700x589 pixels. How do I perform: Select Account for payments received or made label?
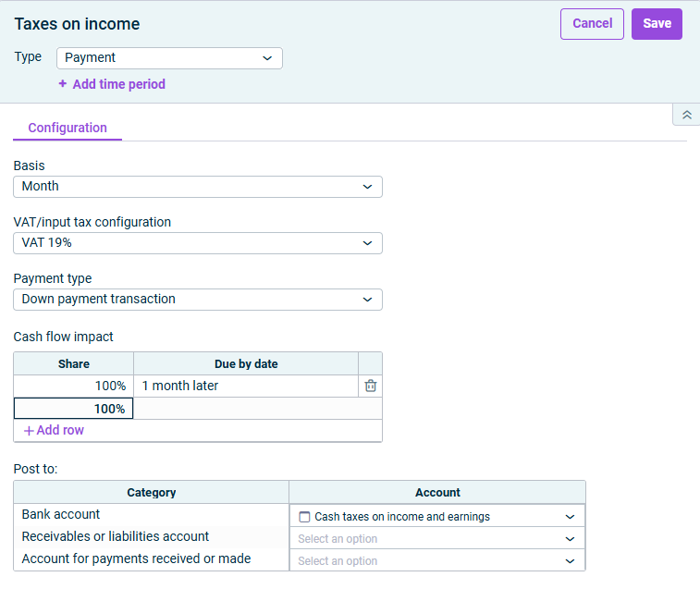(136, 558)
